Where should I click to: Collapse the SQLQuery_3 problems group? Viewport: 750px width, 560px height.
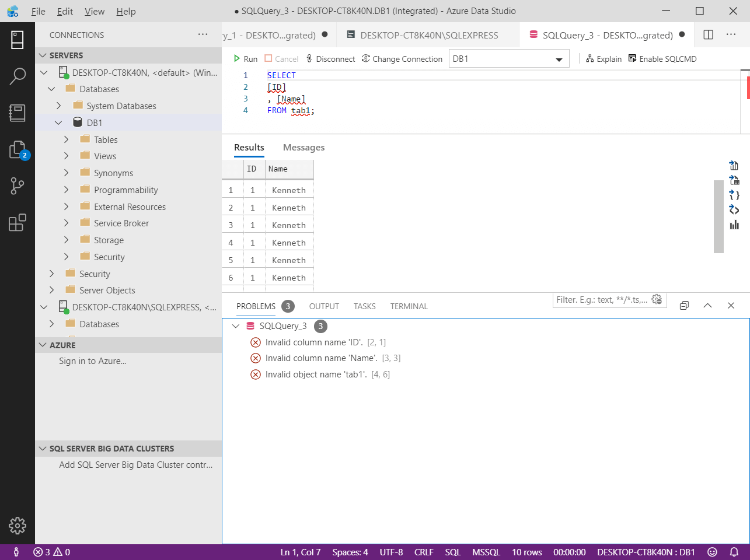pos(236,326)
